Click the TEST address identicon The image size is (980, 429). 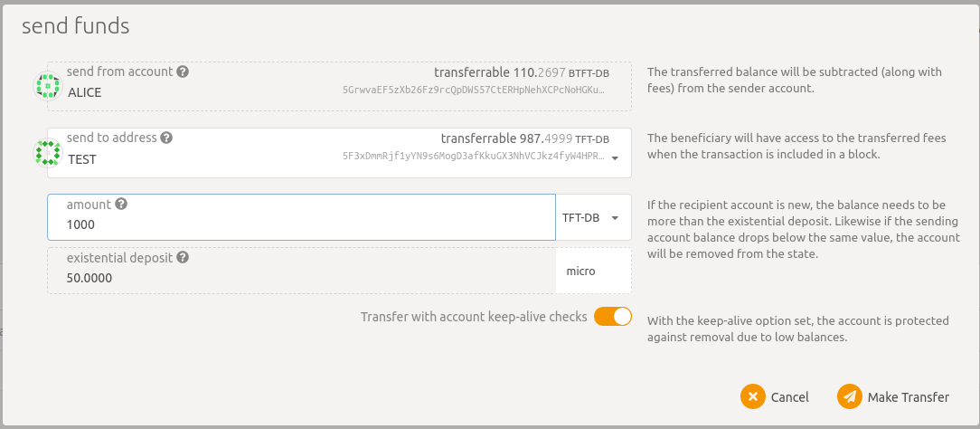[x=48, y=153]
